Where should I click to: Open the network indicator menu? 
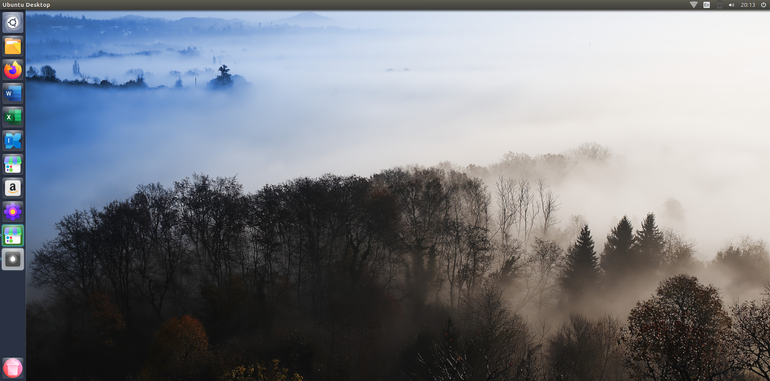click(x=693, y=5)
